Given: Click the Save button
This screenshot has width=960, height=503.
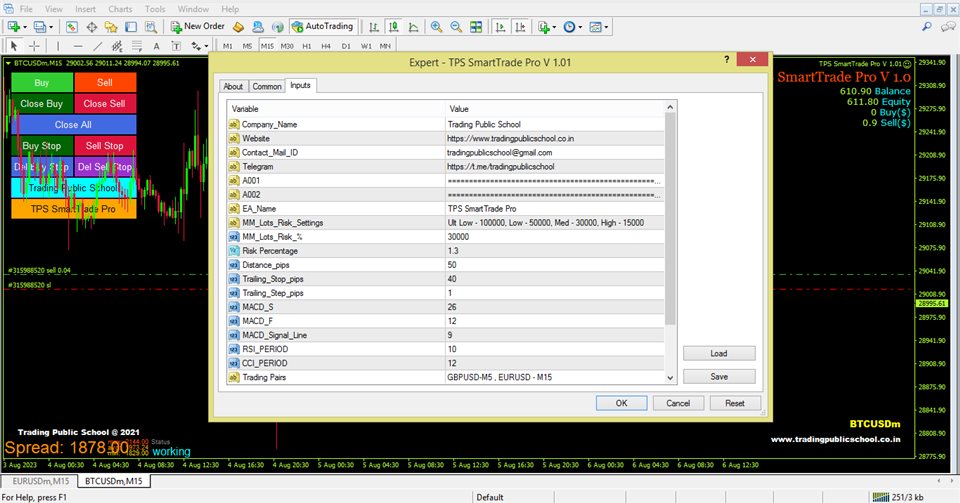Looking at the screenshot, I should click(719, 376).
